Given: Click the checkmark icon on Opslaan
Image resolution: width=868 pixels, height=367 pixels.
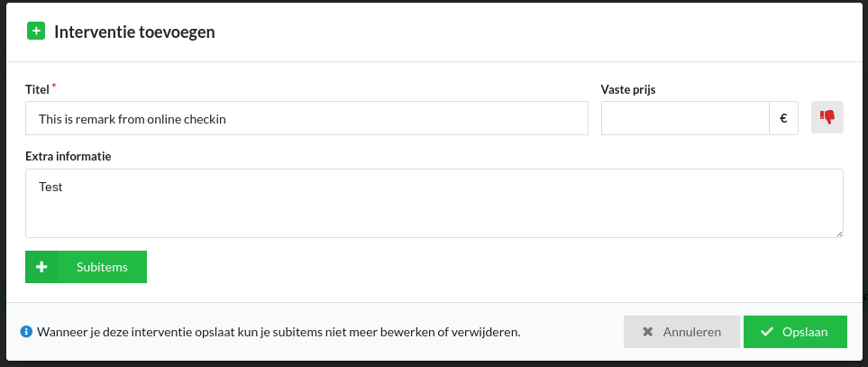Looking at the screenshot, I should (x=767, y=332).
